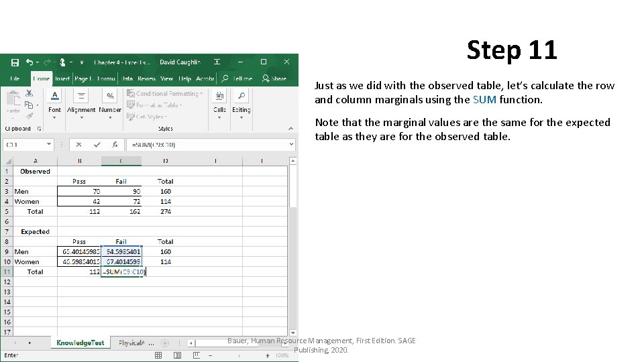Screen dimensions: 644x362
Task: Click the Expected label cell
Action: click(36, 231)
